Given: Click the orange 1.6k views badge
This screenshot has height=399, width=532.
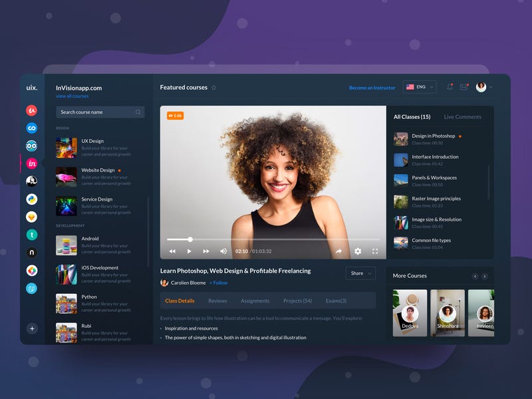Looking at the screenshot, I should pos(175,116).
